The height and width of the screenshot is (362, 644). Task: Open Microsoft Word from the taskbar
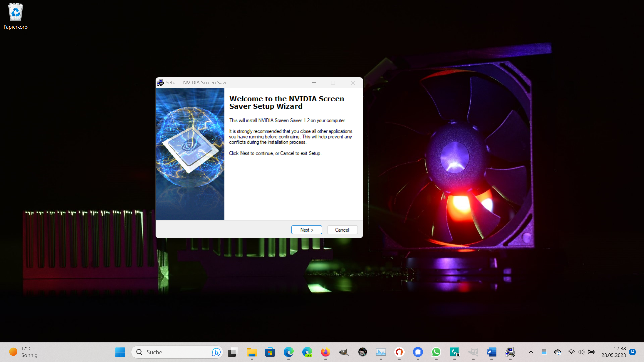coord(491,352)
